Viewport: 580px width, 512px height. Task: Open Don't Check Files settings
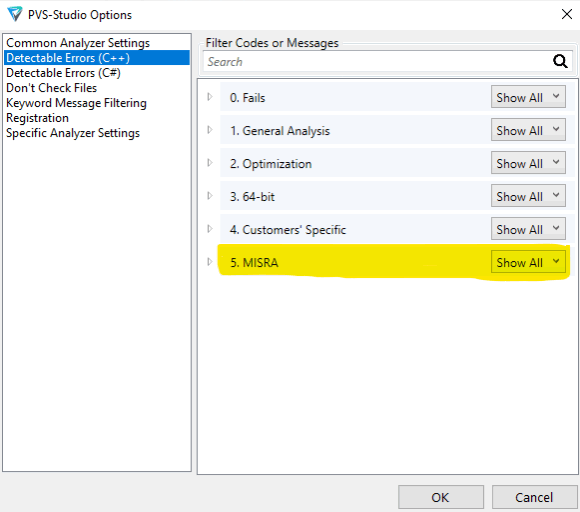(x=51, y=88)
